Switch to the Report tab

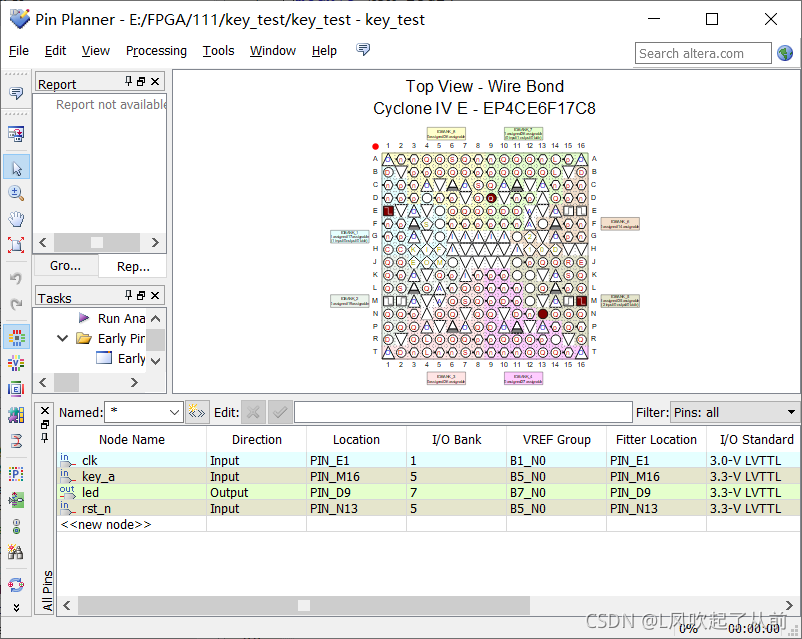coord(133,266)
